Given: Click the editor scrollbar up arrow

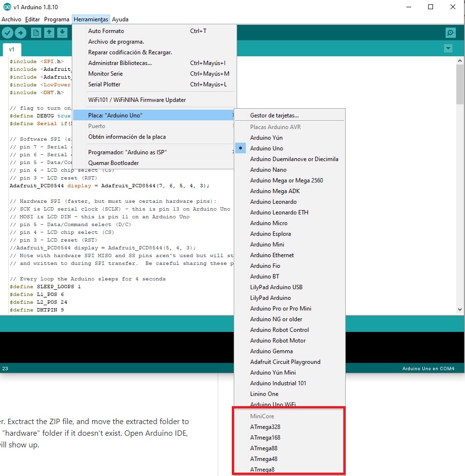Looking at the screenshot, I should pos(460,61).
